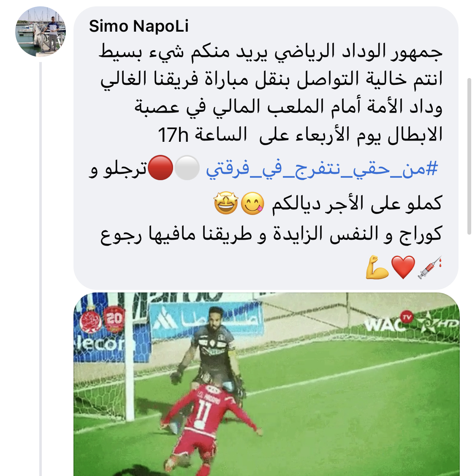This screenshot has width=475, height=476.
Task: Click the red heart emoji
Action: coord(403,267)
